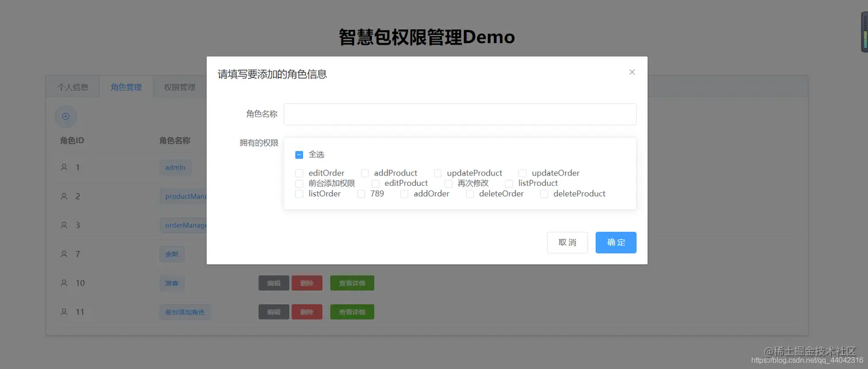Screen dimensions: 868x369
Task: Check the updateOrder permission
Action: [522, 173]
